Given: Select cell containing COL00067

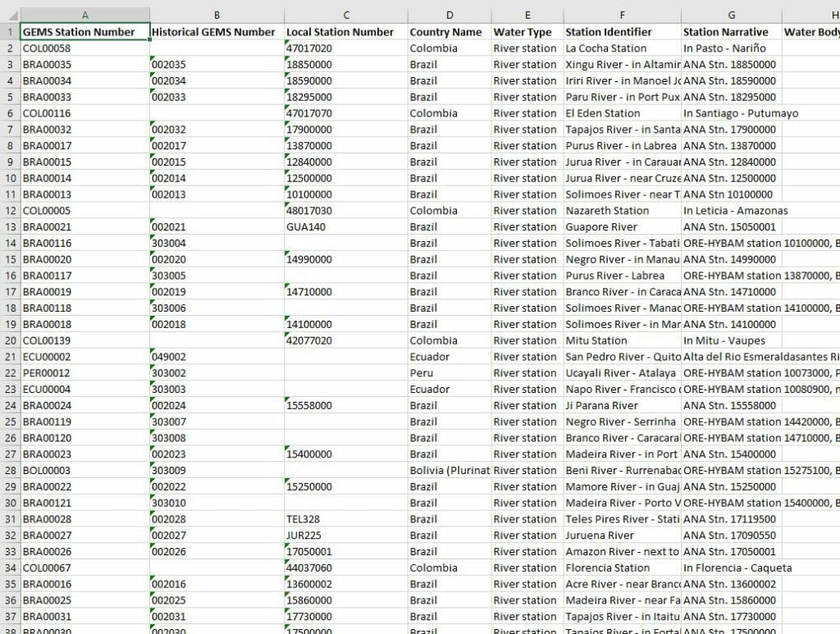Looking at the screenshot, I should 85,568.
